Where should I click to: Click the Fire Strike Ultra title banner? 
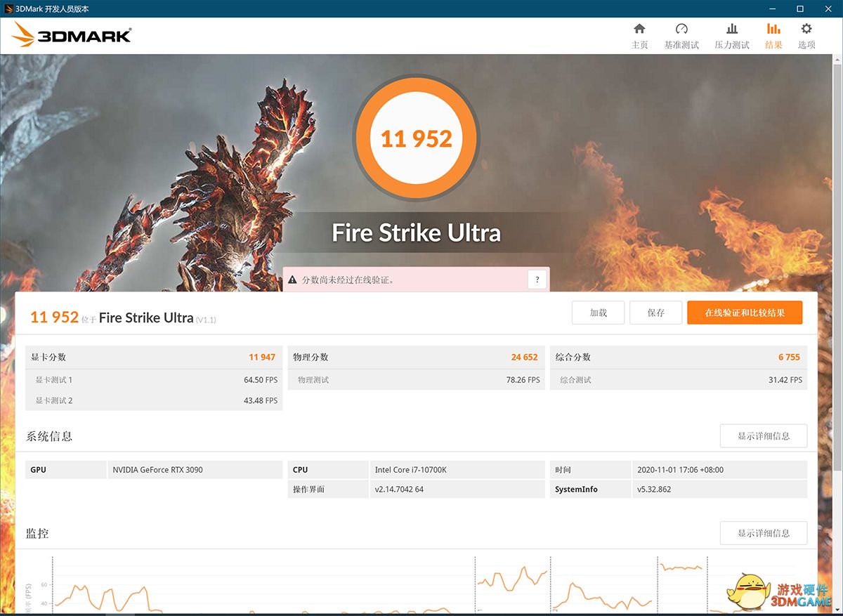point(416,233)
